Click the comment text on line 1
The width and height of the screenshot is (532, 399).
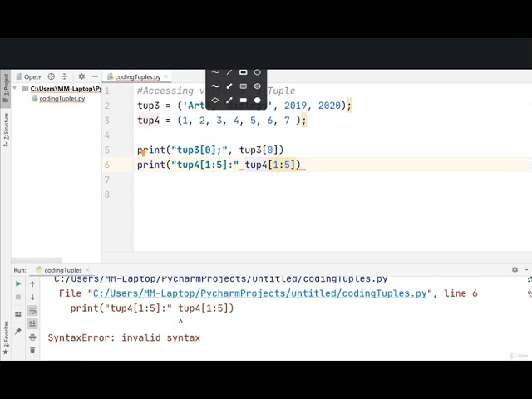(x=216, y=91)
